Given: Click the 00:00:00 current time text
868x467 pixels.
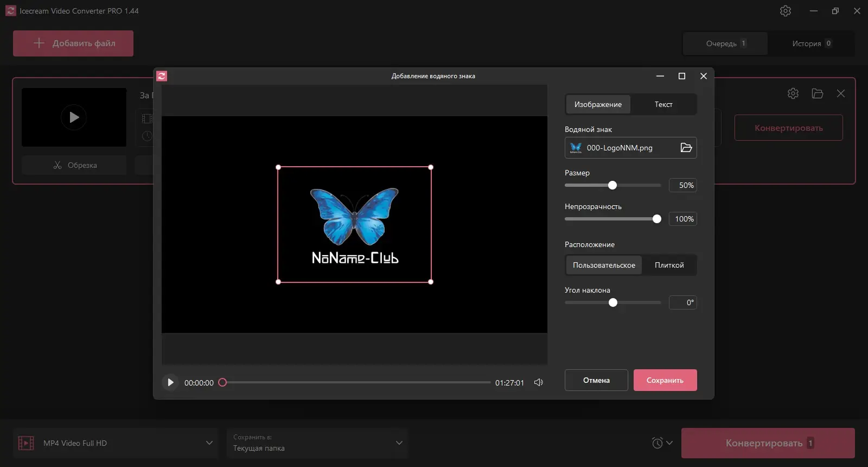Looking at the screenshot, I should coord(199,383).
